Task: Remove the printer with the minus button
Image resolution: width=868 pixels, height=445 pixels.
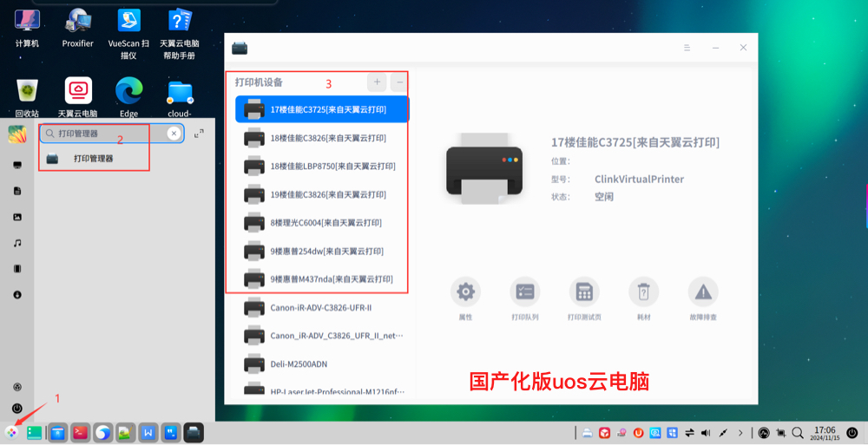Action: (x=399, y=82)
